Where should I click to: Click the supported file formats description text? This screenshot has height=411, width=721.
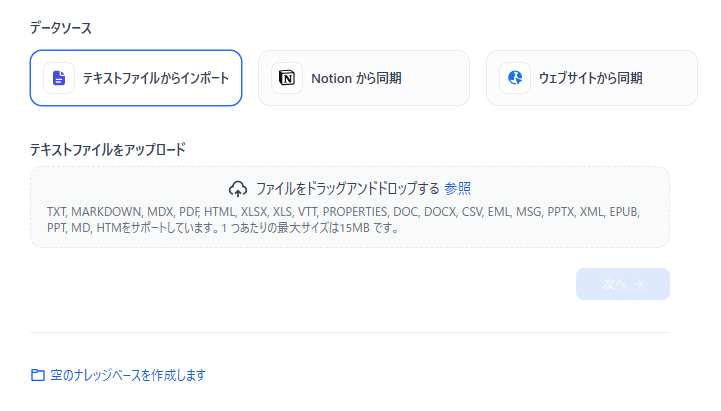(343, 220)
